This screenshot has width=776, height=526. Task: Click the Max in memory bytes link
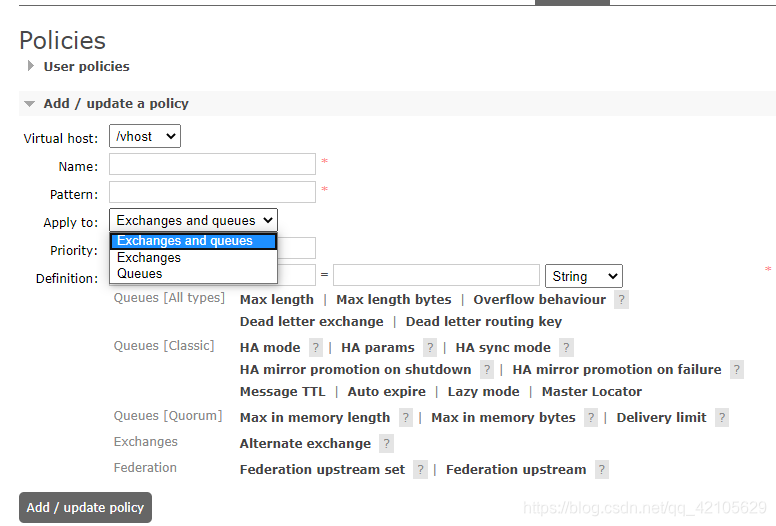pos(503,418)
